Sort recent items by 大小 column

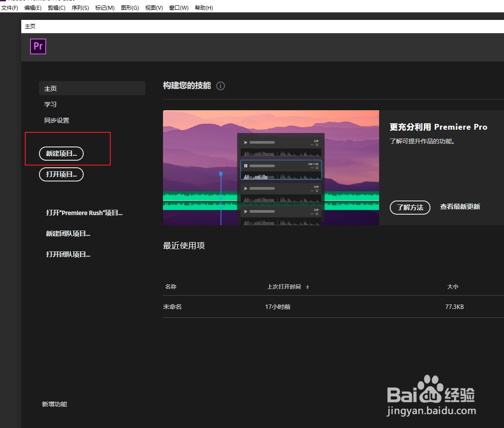[453, 287]
